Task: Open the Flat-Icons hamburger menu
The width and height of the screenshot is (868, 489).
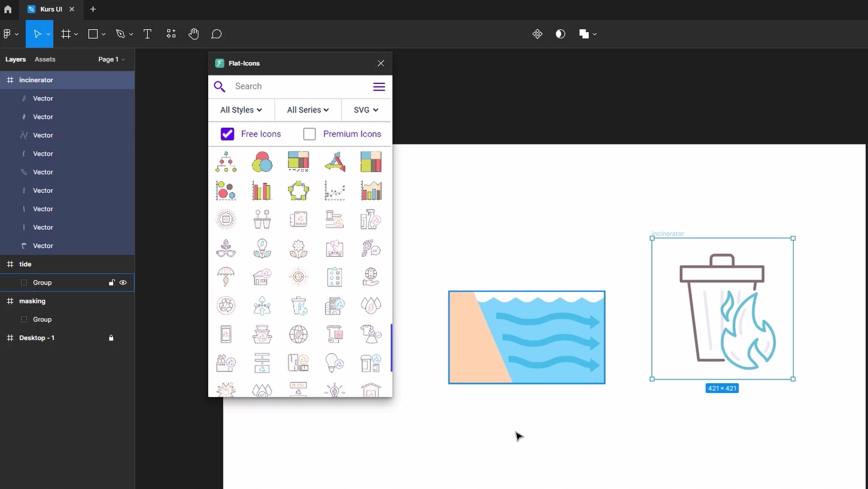Action: click(379, 87)
